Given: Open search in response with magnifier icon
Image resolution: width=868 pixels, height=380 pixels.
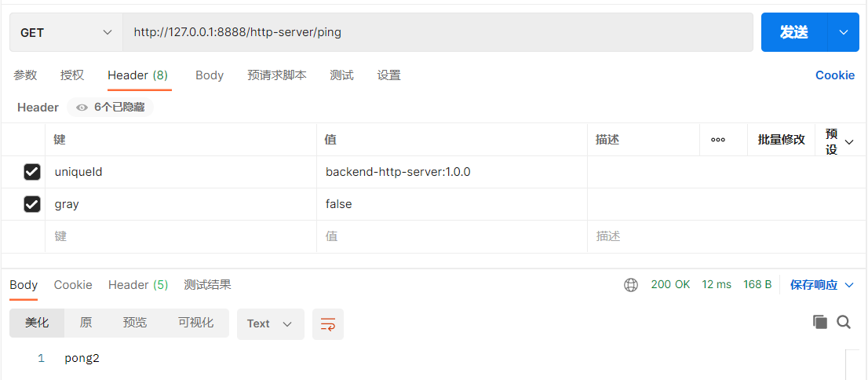Looking at the screenshot, I should tap(844, 322).
